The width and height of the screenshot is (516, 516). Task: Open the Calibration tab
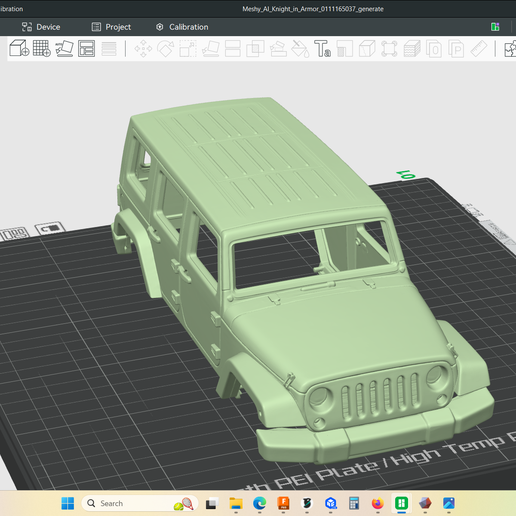182,27
